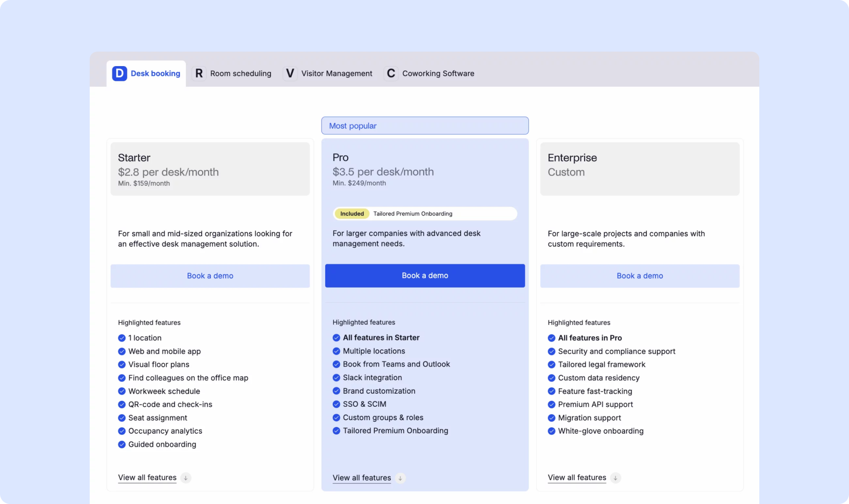Click checkmark next to Custom data residency
This screenshot has width=849, height=504.
click(551, 378)
